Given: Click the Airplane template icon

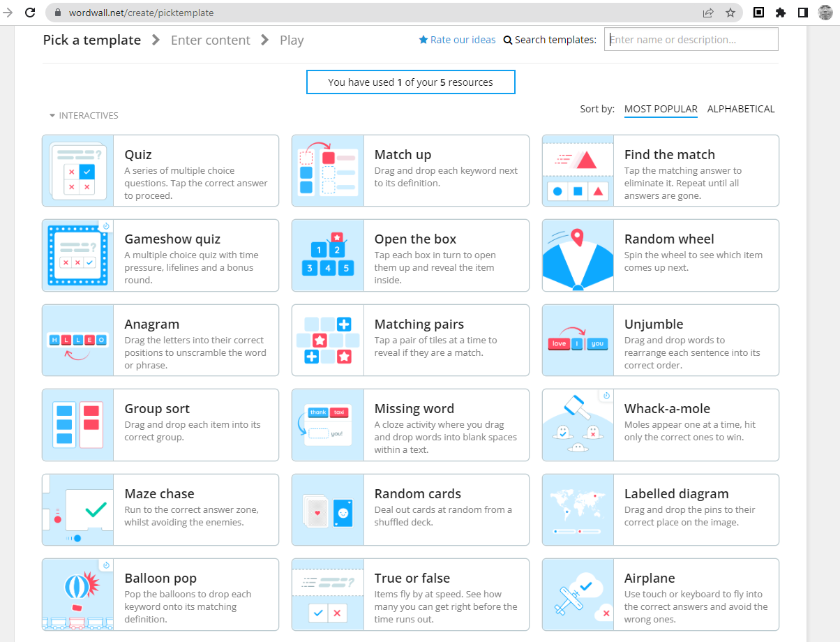Looking at the screenshot, I should pos(578,595).
